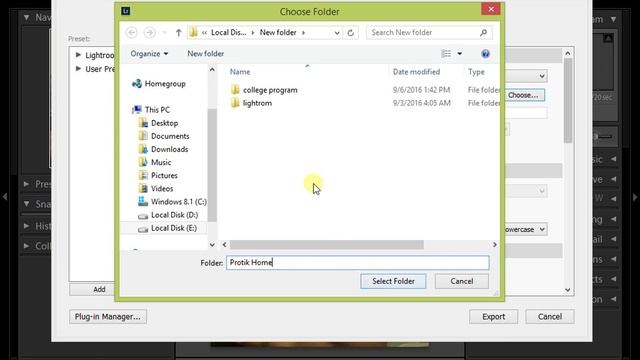Viewport: 640px width, 360px height.
Task: Create a New folder from toolbar
Action: (x=205, y=54)
